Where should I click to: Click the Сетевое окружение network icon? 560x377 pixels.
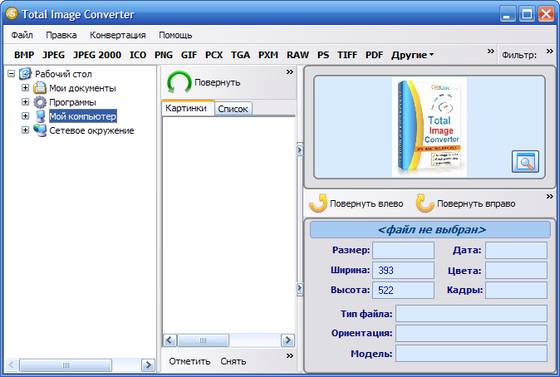[x=40, y=130]
